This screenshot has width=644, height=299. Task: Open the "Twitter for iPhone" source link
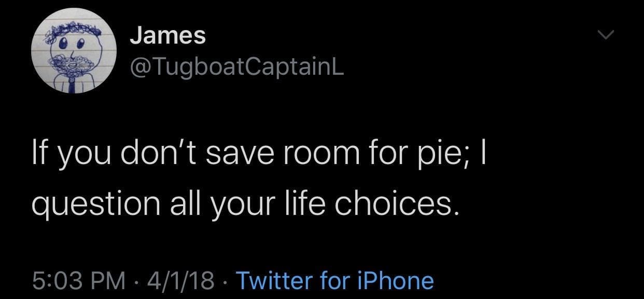point(334,280)
